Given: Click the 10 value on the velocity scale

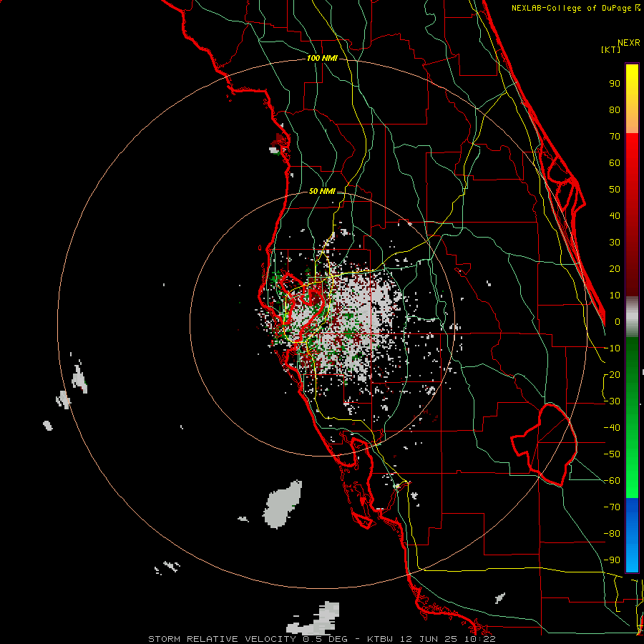Looking at the screenshot, I should click(x=615, y=296).
